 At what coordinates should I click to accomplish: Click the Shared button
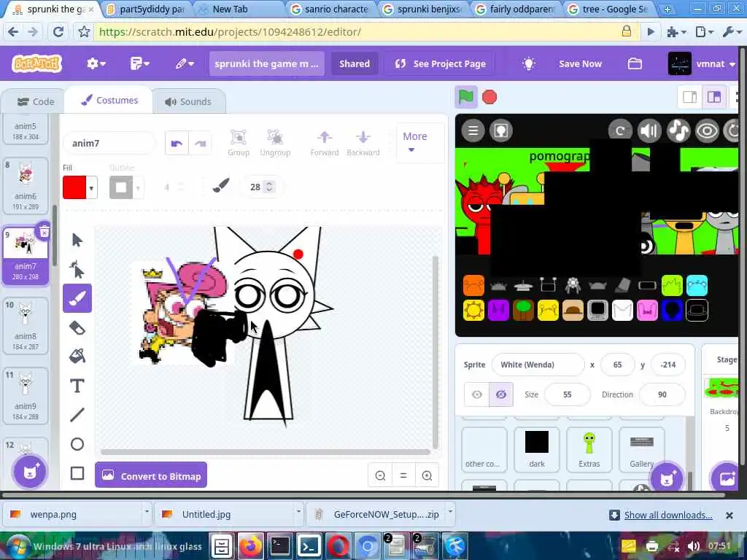click(x=355, y=63)
